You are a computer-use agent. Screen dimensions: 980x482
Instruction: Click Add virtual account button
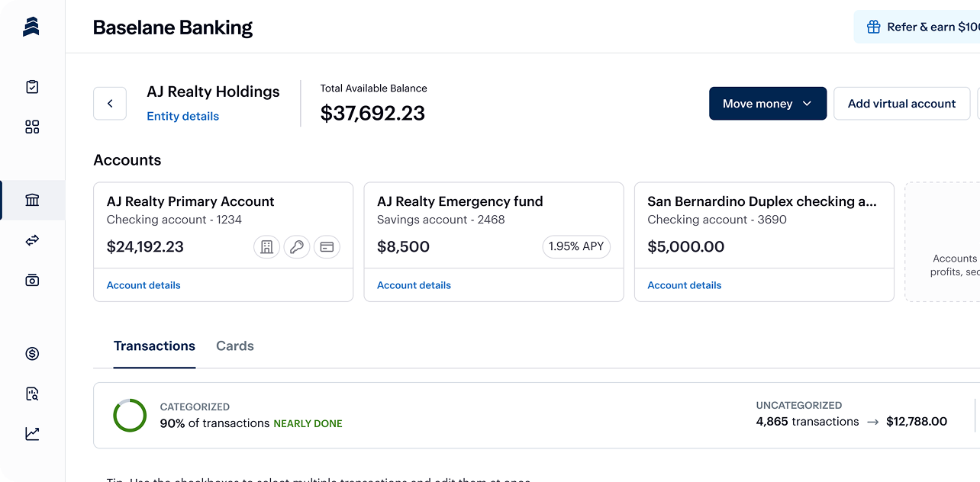pyautogui.click(x=901, y=104)
